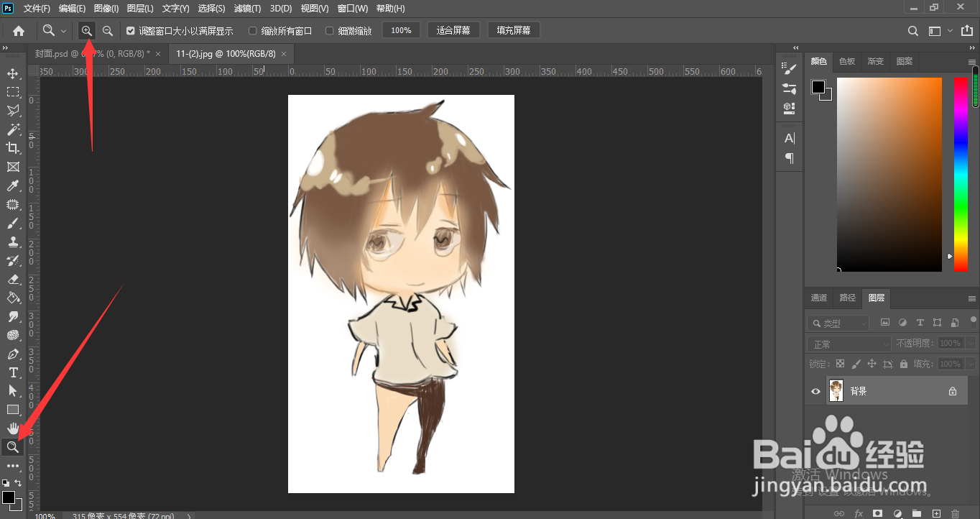Enable Scrubby Zoom checkbox

point(329,31)
